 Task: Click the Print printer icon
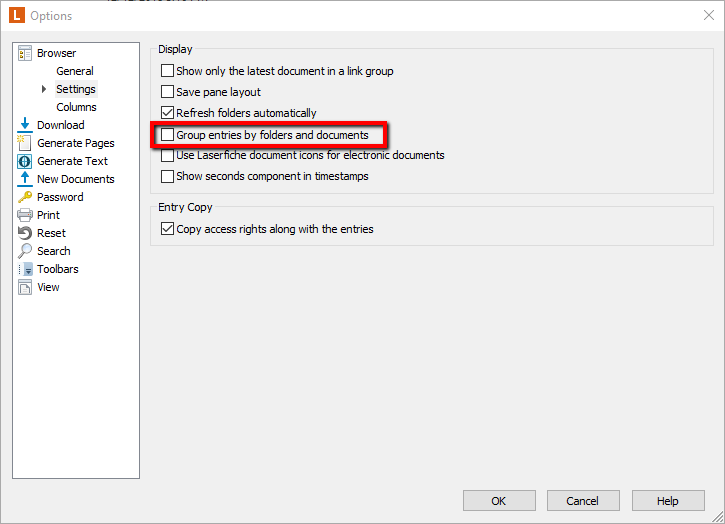[x=25, y=215]
